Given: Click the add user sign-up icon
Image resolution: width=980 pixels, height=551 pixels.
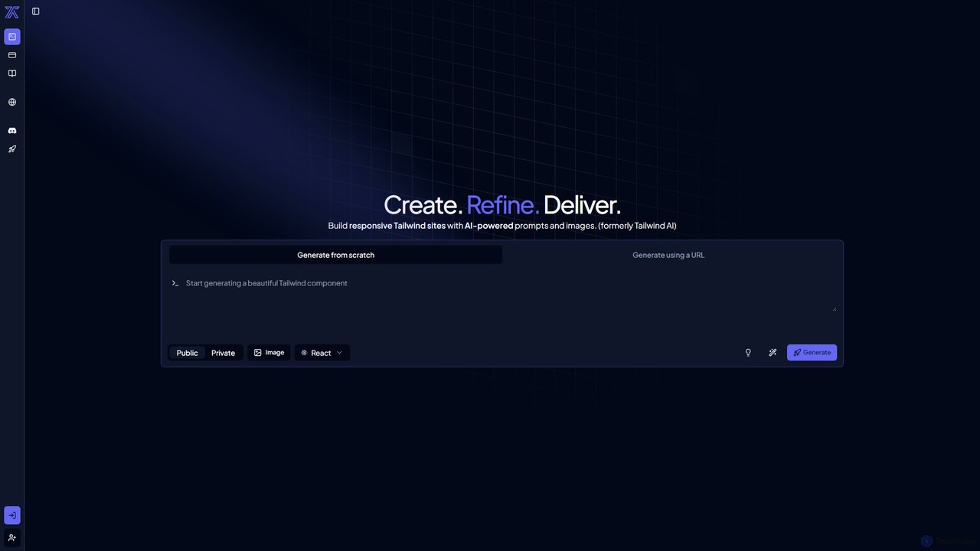Looking at the screenshot, I should [x=12, y=537].
